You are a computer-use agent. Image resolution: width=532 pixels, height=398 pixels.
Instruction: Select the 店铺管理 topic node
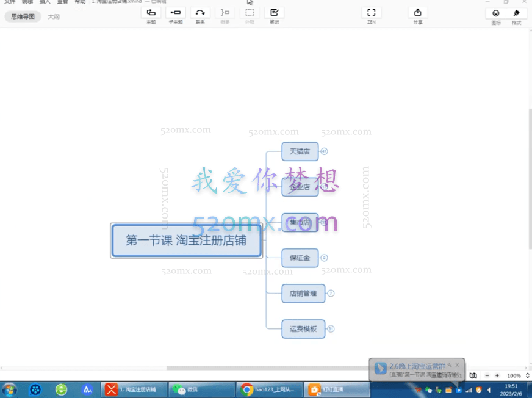303,294
